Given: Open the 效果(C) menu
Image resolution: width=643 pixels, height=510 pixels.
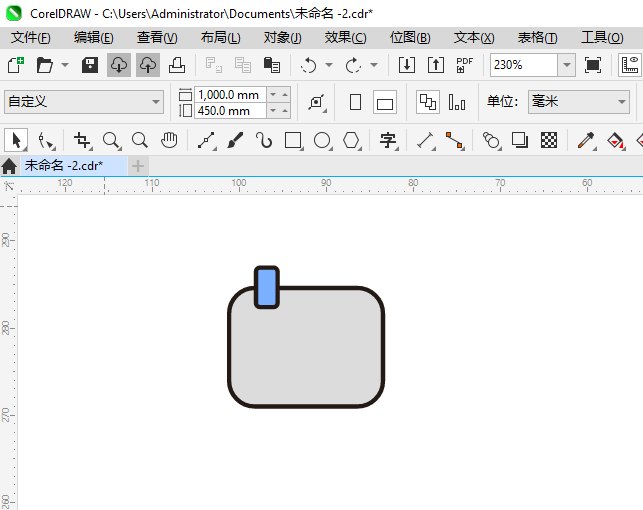Looking at the screenshot, I should (x=345, y=37).
